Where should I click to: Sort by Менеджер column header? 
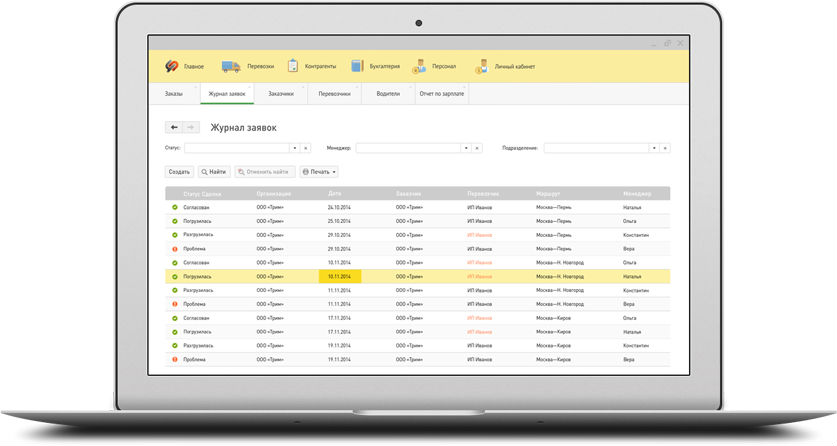637,194
